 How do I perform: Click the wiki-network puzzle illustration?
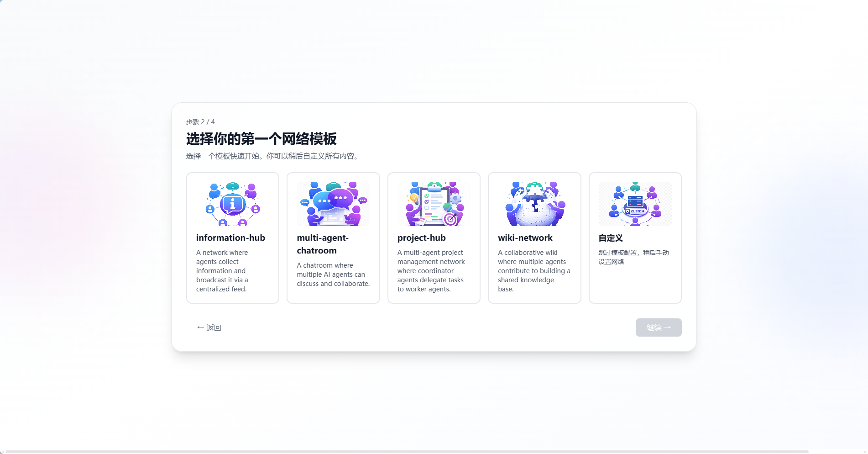534,204
